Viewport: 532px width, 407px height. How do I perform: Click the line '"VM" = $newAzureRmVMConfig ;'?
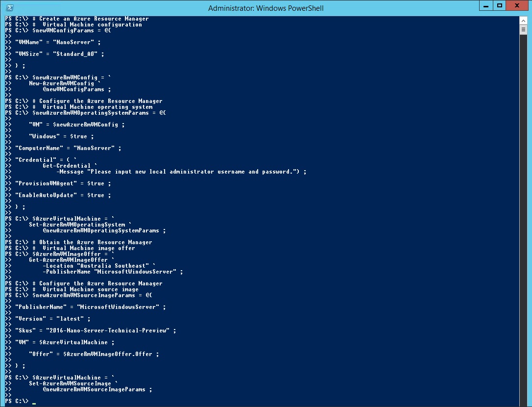click(77, 125)
